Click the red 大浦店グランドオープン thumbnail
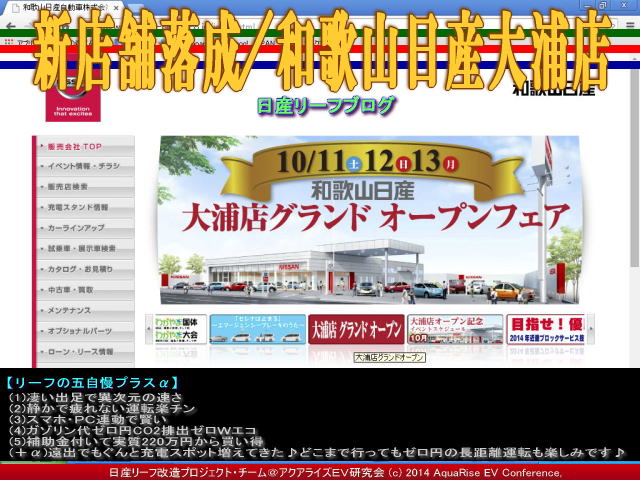The height and width of the screenshot is (480, 640). click(x=356, y=329)
